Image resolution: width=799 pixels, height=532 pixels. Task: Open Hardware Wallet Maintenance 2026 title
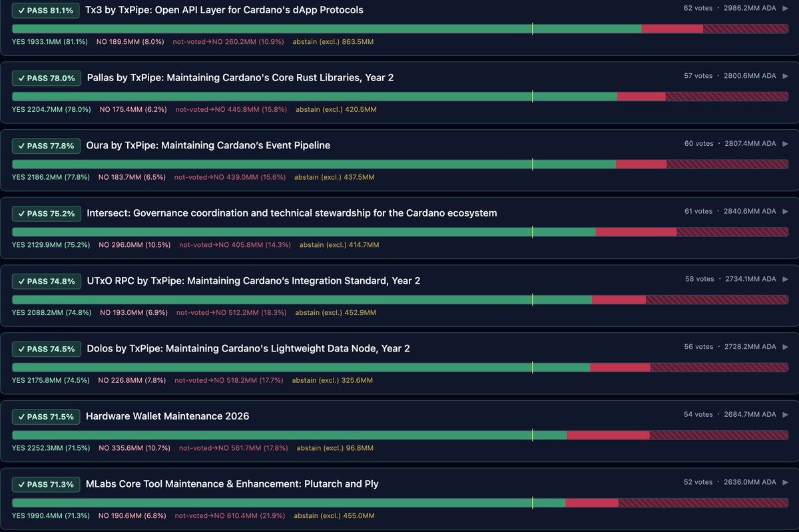coord(168,416)
